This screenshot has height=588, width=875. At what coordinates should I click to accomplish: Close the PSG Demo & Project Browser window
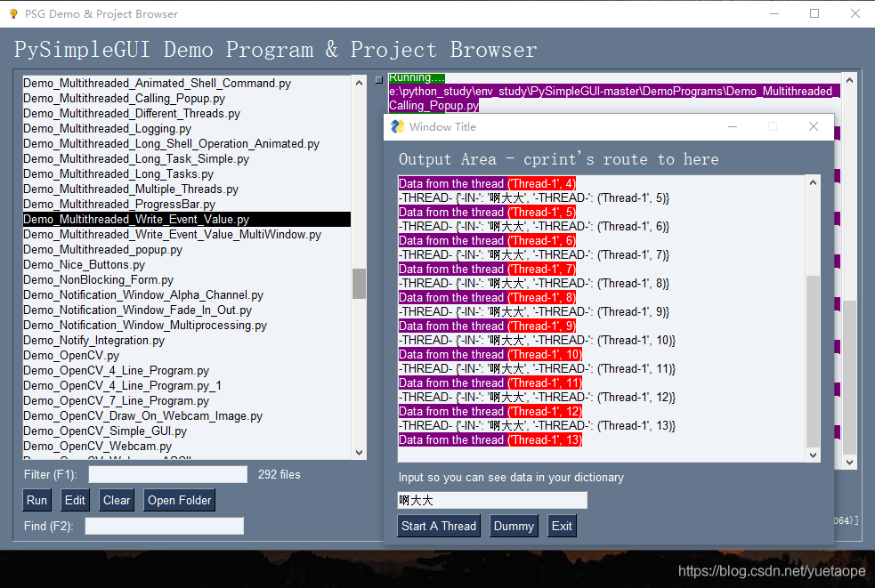click(x=855, y=13)
